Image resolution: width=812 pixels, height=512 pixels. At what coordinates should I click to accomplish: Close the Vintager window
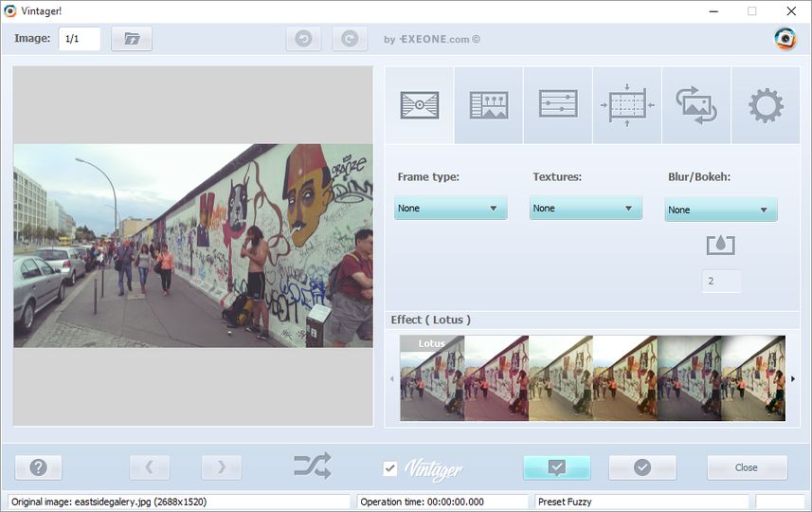(791, 10)
